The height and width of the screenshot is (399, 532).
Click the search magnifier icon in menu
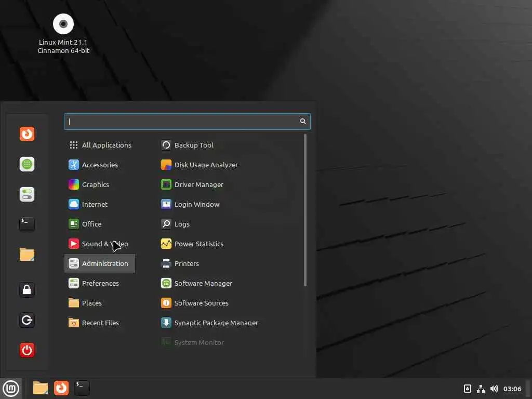coord(303,122)
